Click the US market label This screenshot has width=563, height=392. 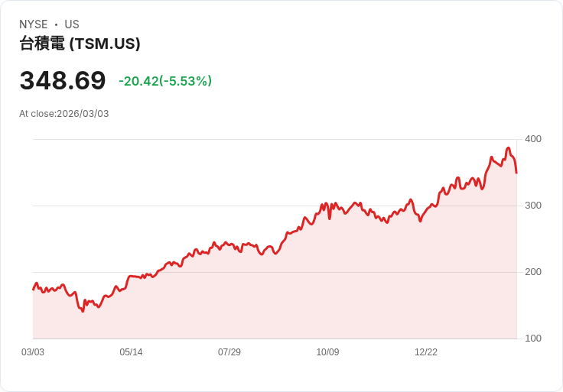[x=72, y=24]
